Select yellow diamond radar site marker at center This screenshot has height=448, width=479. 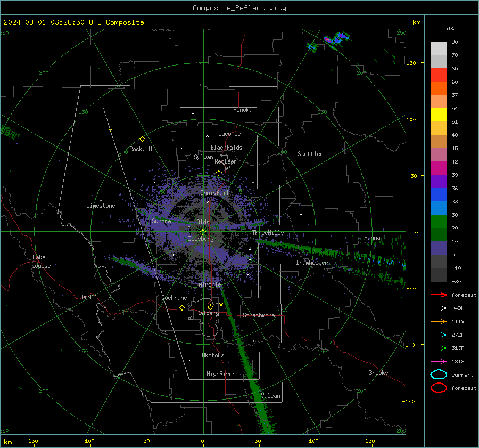[x=203, y=232]
